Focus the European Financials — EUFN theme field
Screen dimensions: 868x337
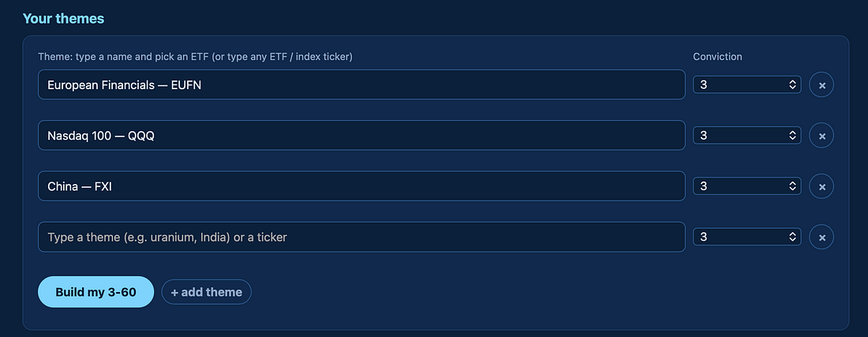361,84
